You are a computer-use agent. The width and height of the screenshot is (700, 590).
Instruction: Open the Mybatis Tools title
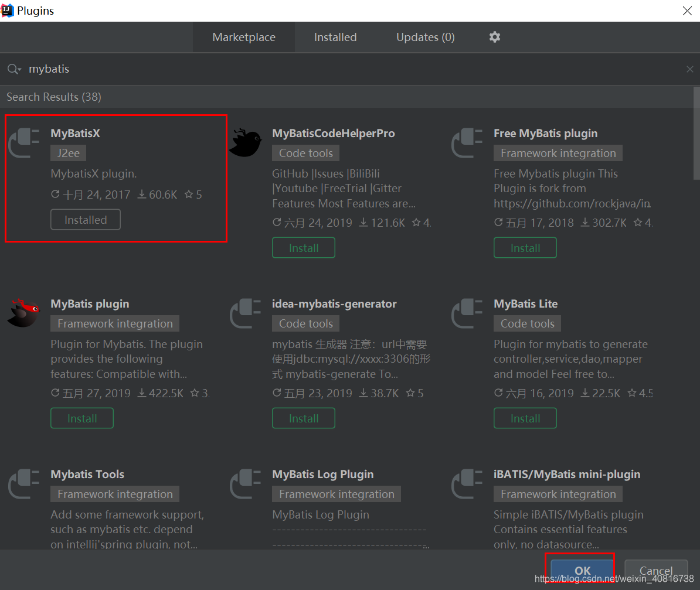tap(87, 474)
